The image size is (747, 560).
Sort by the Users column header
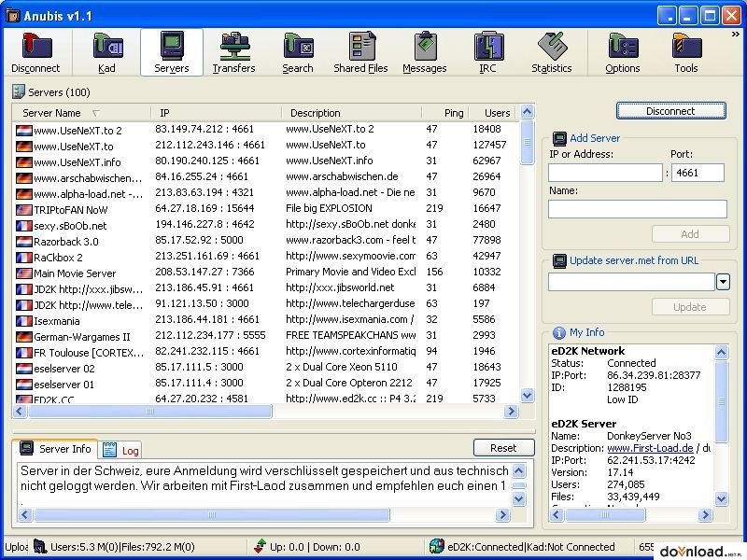(494, 113)
